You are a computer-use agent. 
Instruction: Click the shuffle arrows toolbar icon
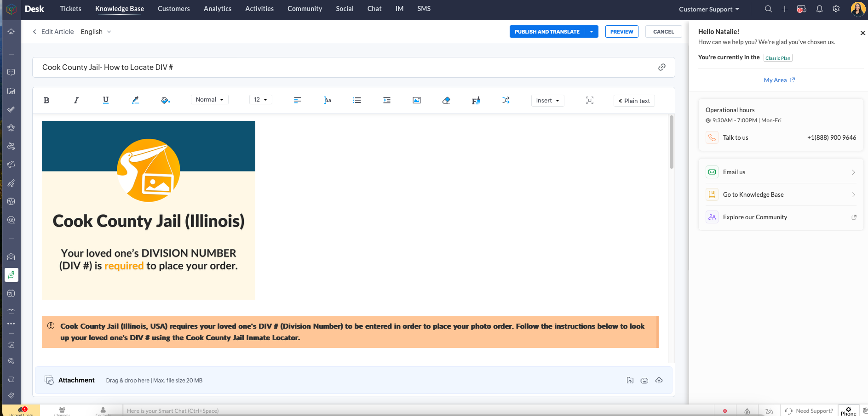pyautogui.click(x=506, y=100)
